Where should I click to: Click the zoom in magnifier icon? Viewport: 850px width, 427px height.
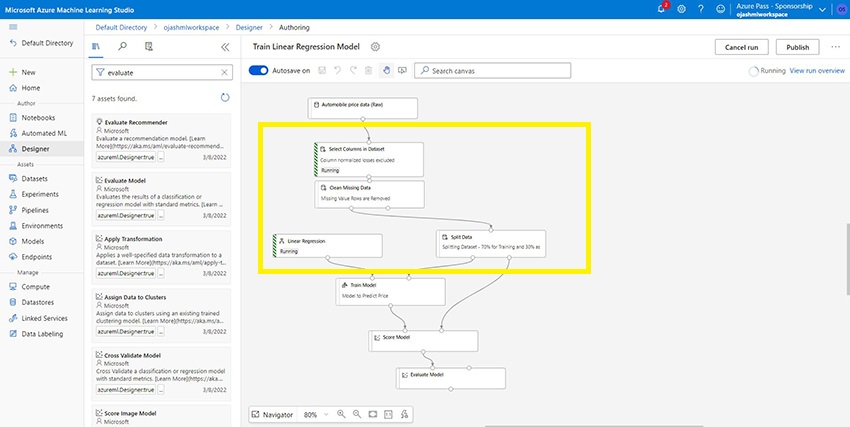pos(341,414)
